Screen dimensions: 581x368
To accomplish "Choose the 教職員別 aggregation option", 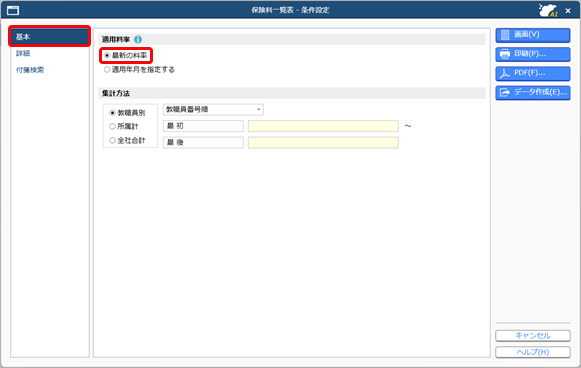I will (127, 113).
